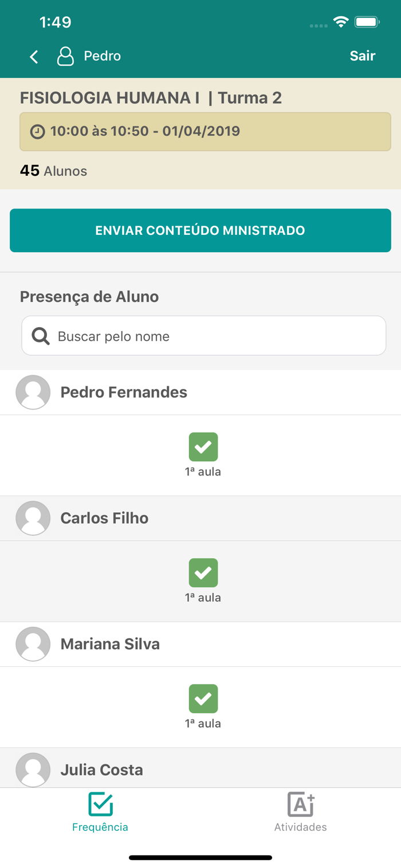Click the Sair logout link

click(363, 56)
